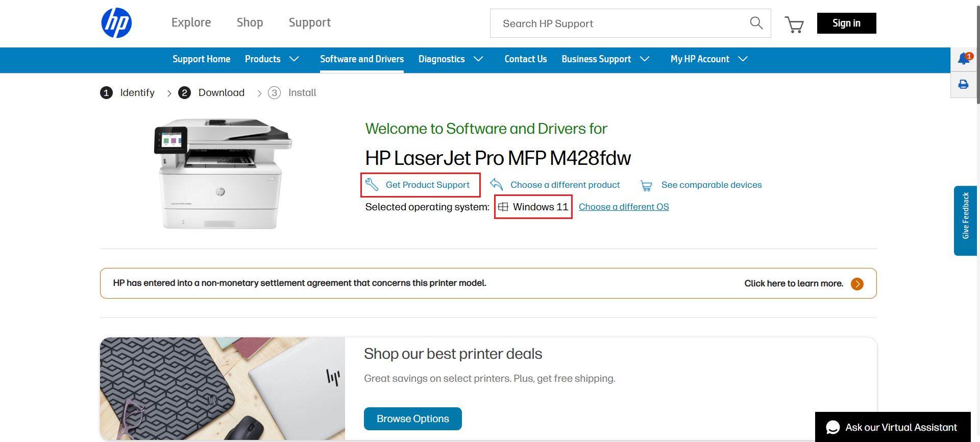Open the Give Feedback side tab
This screenshot has height=442, width=980.
pos(965,220)
